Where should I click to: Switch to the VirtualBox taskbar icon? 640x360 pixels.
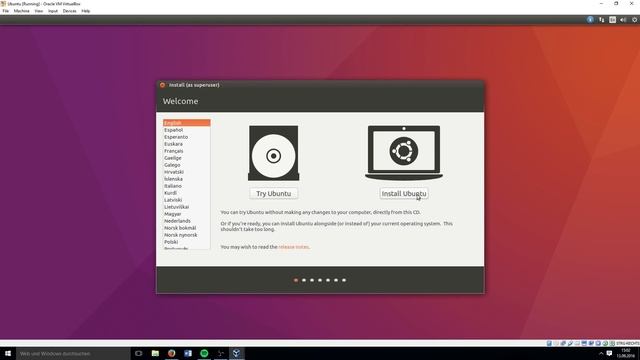[x=237, y=353]
